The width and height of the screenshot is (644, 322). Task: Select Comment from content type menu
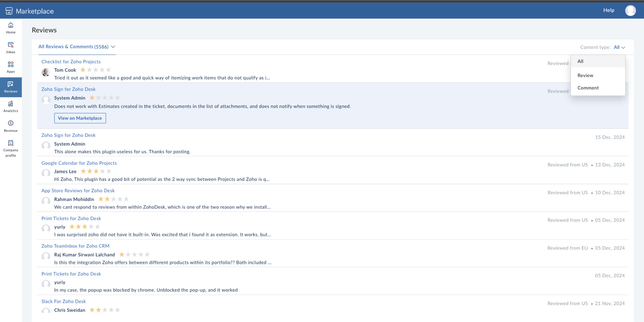pyautogui.click(x=588, y=88)
